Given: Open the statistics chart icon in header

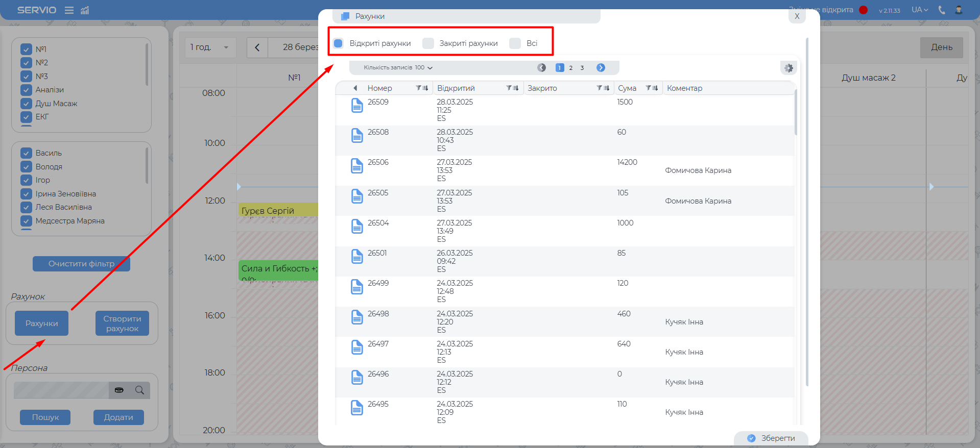Looking at the screenshot, I should tap(85, 10).
